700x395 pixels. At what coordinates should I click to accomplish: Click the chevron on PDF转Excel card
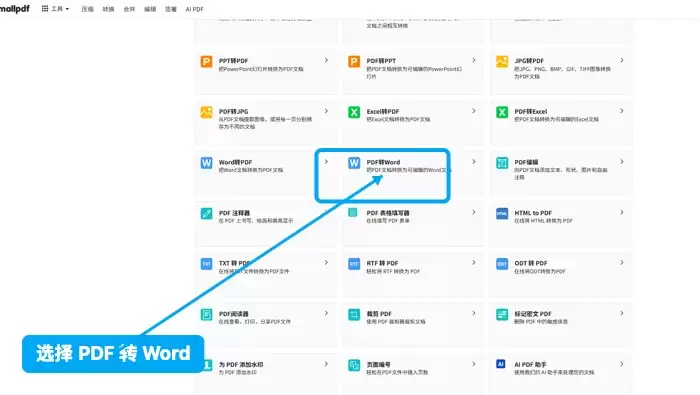pos(621,111)
